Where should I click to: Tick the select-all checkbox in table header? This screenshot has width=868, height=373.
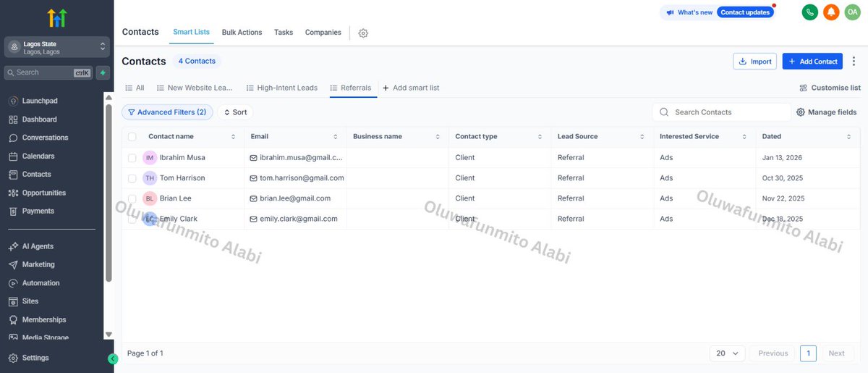point(132,137)
